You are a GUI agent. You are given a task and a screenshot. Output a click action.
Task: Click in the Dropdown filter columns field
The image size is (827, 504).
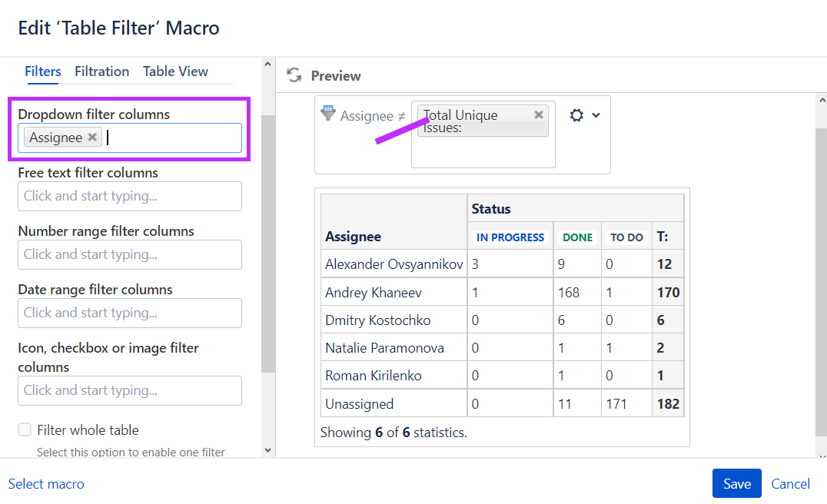[x=130, y=138]
